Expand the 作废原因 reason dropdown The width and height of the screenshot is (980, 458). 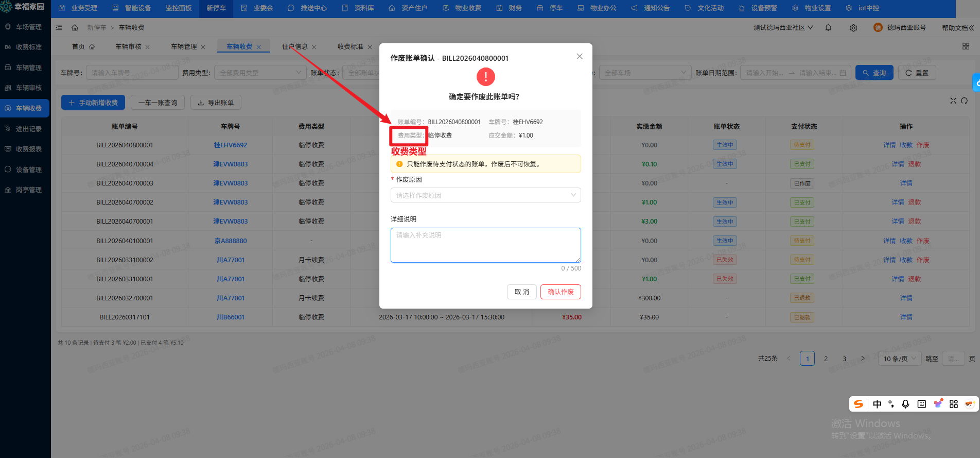click(485, 195)
